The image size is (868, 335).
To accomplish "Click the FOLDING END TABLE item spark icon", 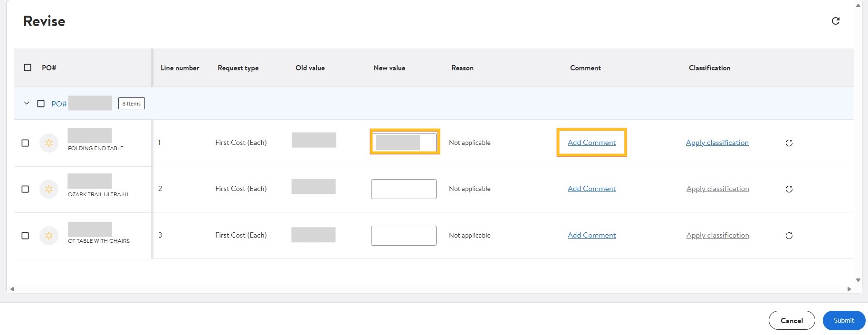I will pos(49,143).
